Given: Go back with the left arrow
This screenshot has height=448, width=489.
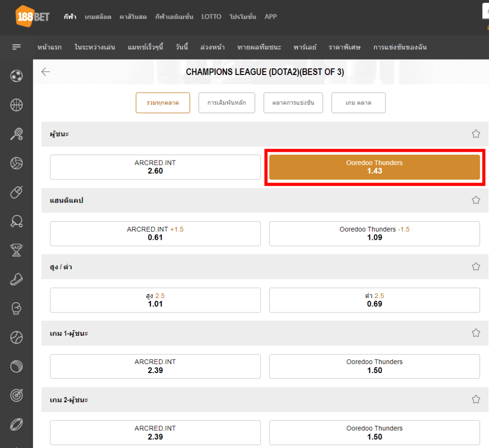Looking at the screenshot, I should click(45, 72).
